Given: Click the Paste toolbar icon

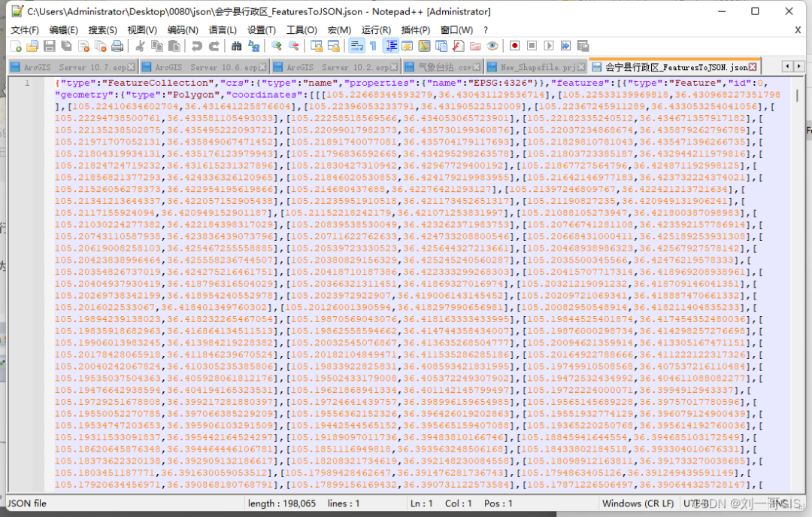Looking at the screenshot, I should 174,46.
